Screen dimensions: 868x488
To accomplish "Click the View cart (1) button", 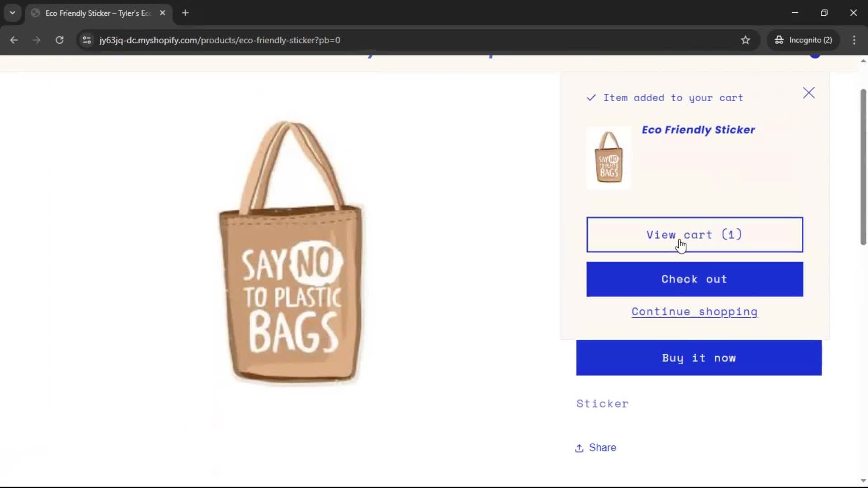I will (694, 235).
